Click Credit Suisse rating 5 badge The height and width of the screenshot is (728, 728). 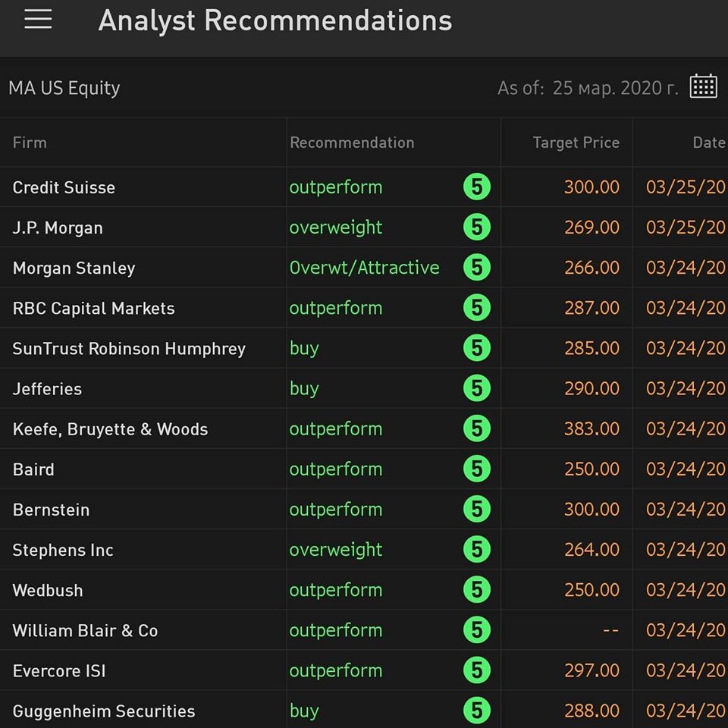click(x=477, y=187)
